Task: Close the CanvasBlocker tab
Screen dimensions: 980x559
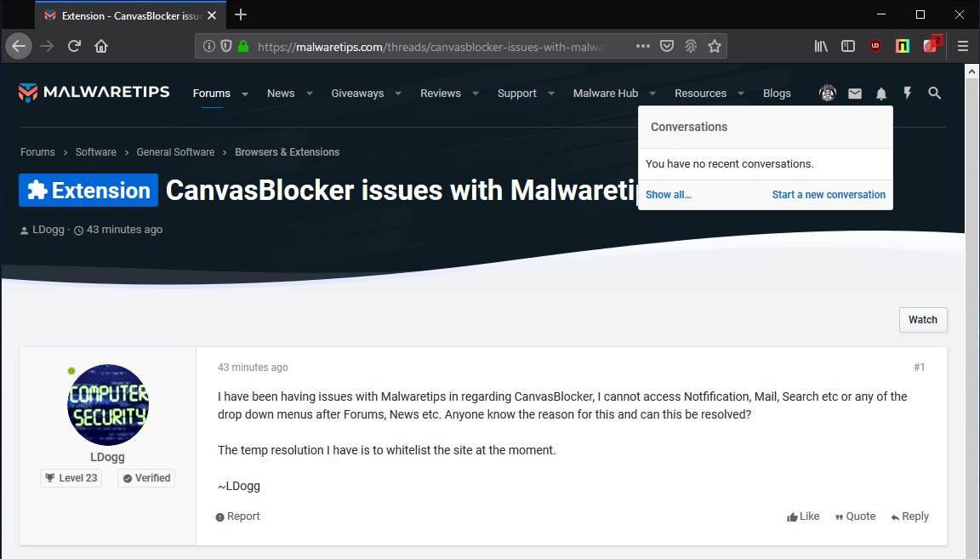Action: click(x=212, y=15)
